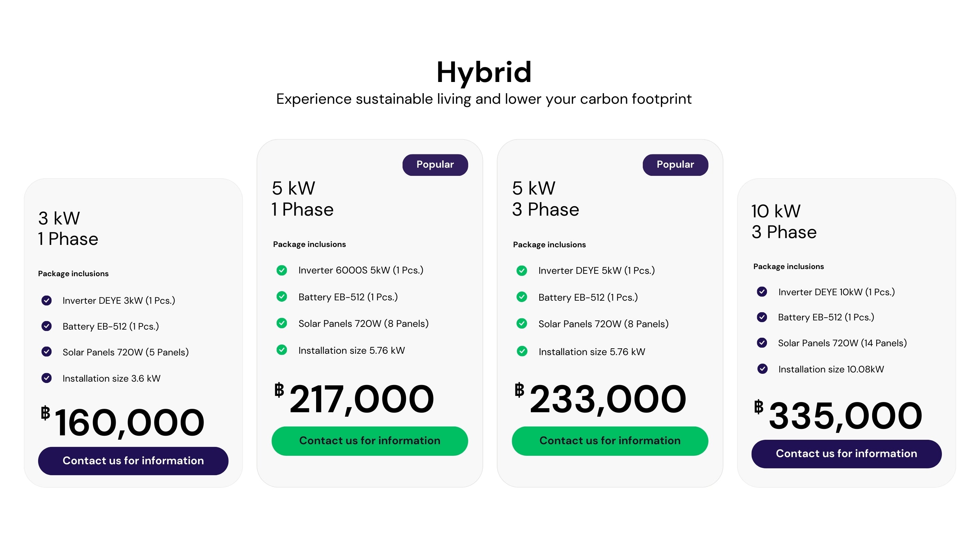Click the 10 kW 3 Phase title

pos(784,222)
